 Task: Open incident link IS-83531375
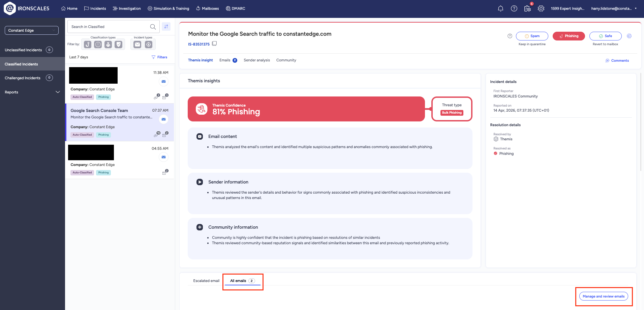click(x=199, y=44)
